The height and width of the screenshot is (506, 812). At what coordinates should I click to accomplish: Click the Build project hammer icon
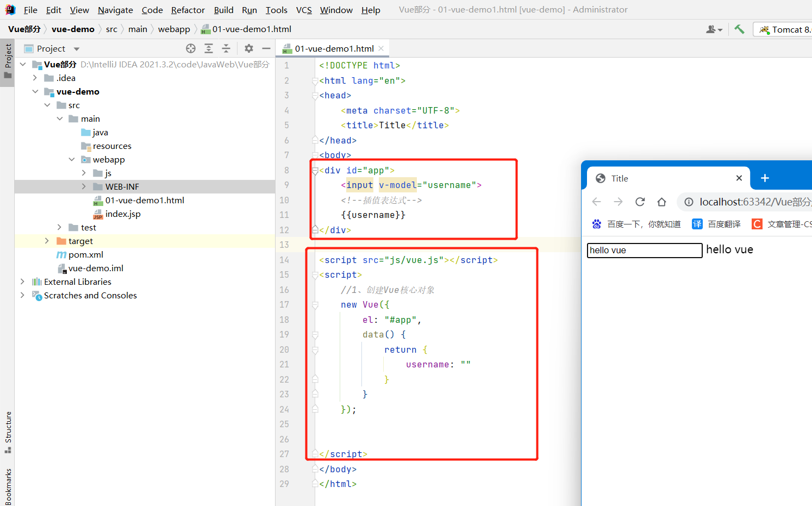click(739, 29)
